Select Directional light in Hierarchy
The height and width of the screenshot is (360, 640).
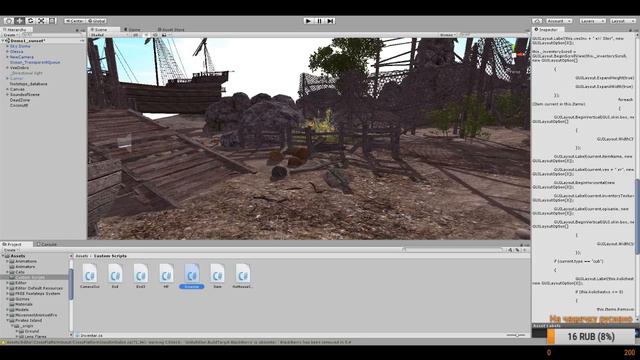(27, 73)
